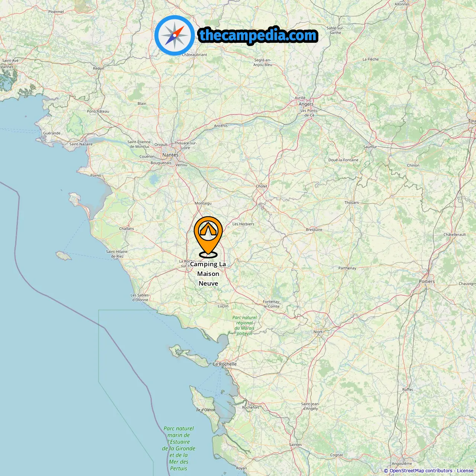The width and height of the screenshot is (476, 476).
Task: Click the Bressuire town label
Action: (x=314, y=229)
